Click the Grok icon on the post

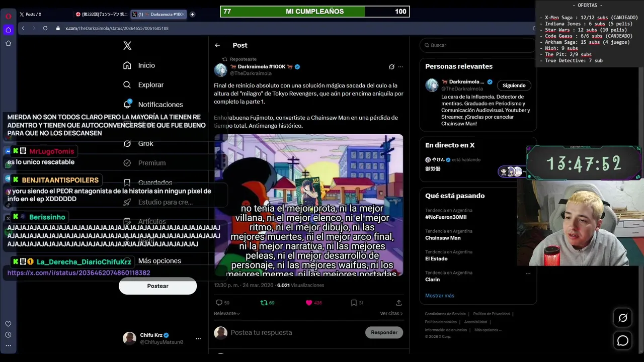point(391,67)
